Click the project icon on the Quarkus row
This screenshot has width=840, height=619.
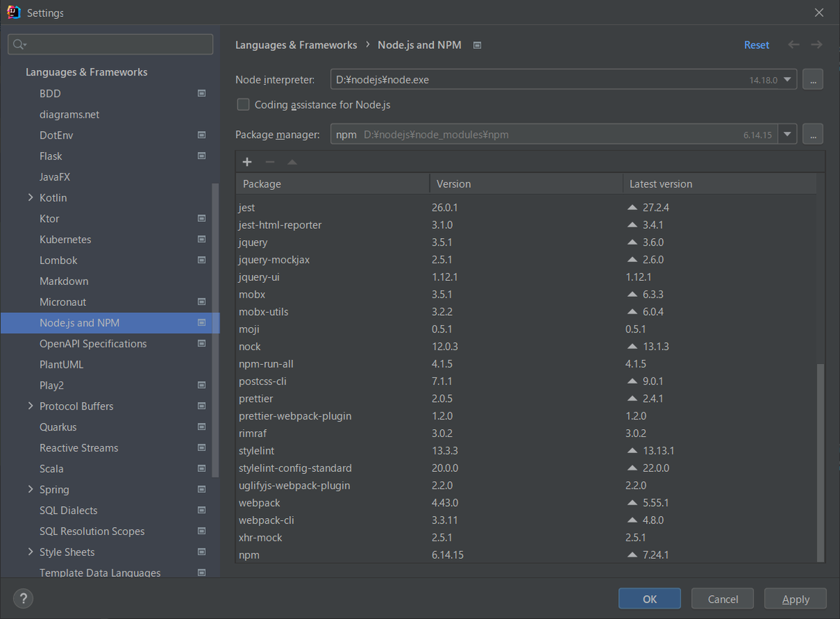(202, 427)
